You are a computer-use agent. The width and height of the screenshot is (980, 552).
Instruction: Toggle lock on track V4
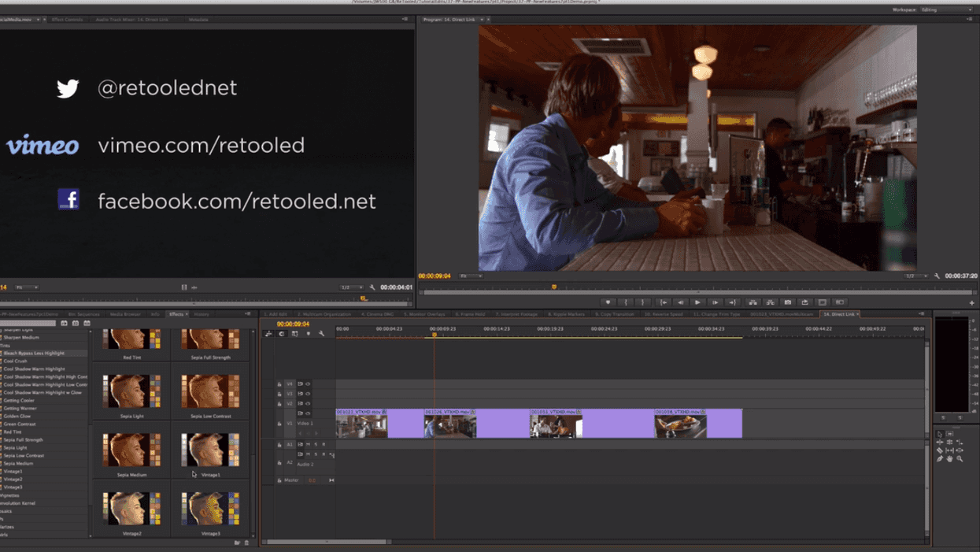pyautogui.click(x=279, y=384)
